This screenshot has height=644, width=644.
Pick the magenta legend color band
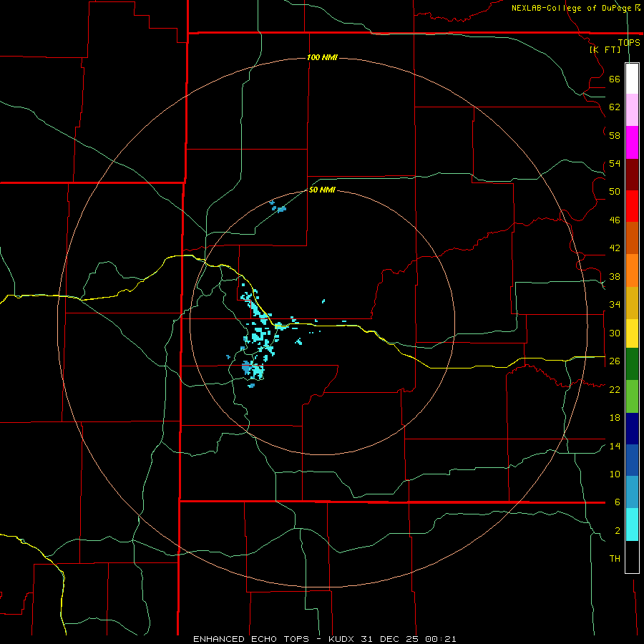pos(632,142)
